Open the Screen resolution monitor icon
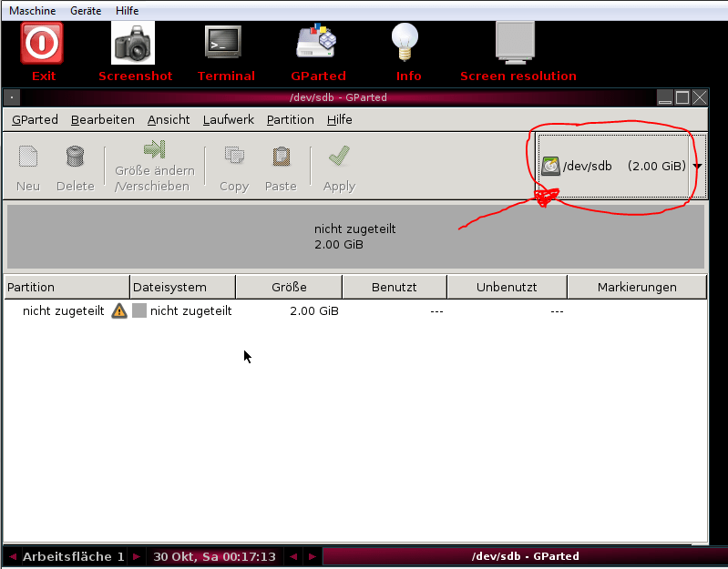 [x=515, y=43]
